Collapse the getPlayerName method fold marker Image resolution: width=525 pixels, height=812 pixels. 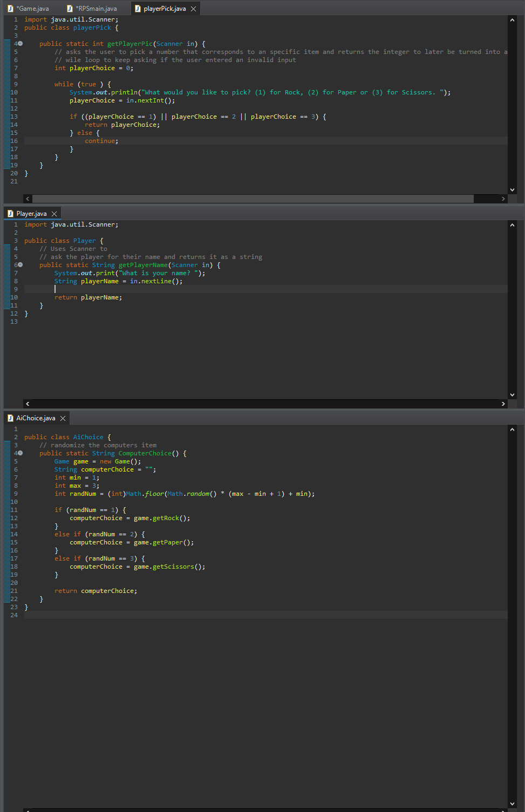(21, 265)
